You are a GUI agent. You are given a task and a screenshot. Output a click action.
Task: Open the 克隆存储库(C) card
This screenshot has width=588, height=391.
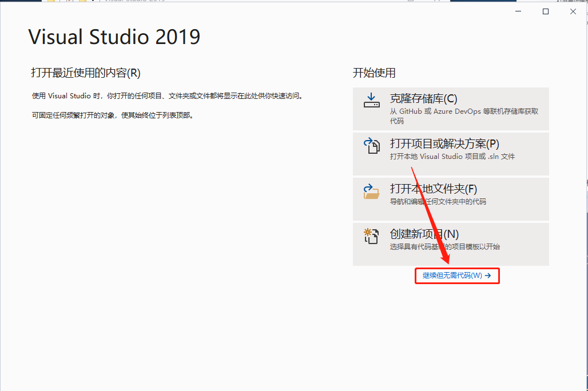[x=451, y=109]
